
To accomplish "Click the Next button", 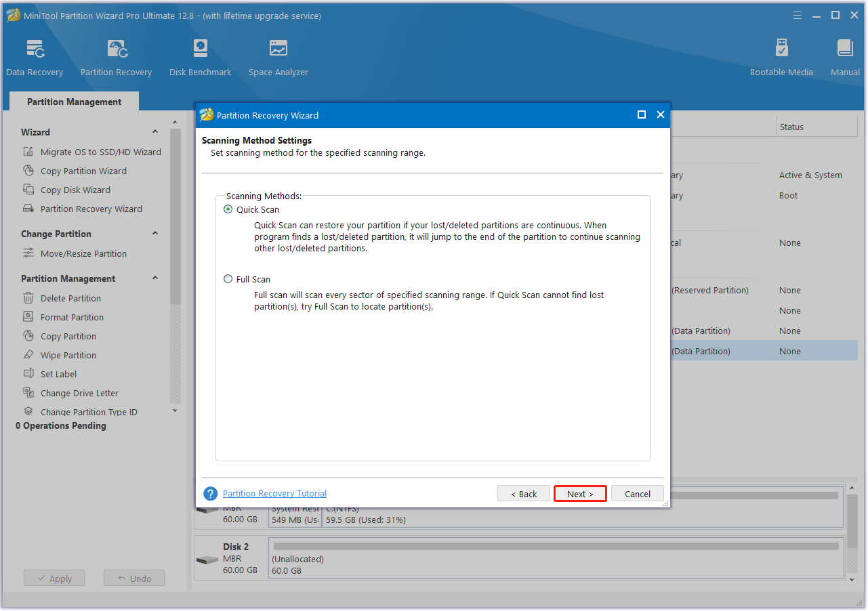I will pyautogui.click(x=579, y=494).
